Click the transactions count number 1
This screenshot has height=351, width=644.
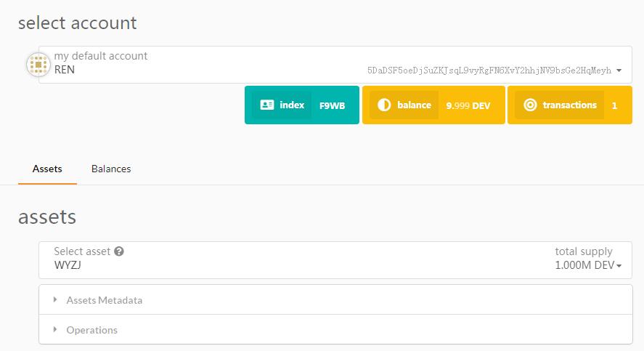(x=614, y=105)
